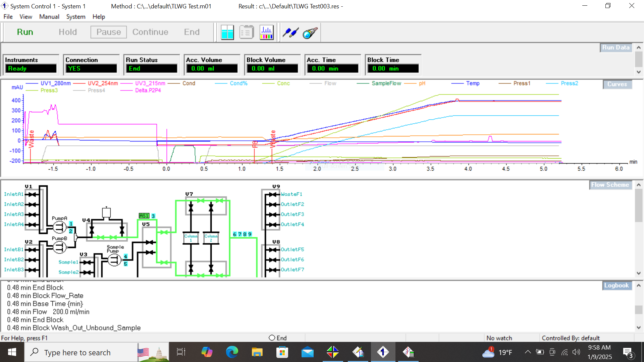The height and width of the screenshot is (362, 644).
Task: Click Column 1 in the flow scheme
Action: click(191, 238)
